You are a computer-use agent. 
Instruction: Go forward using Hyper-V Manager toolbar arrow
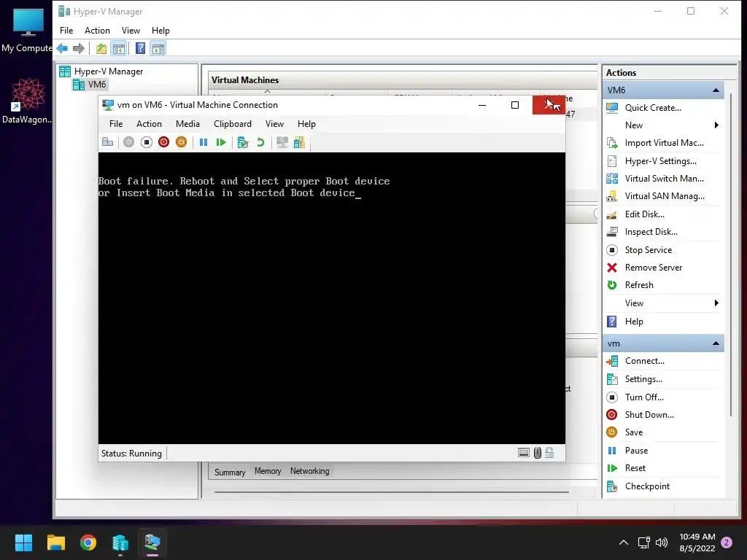(79, 48)
